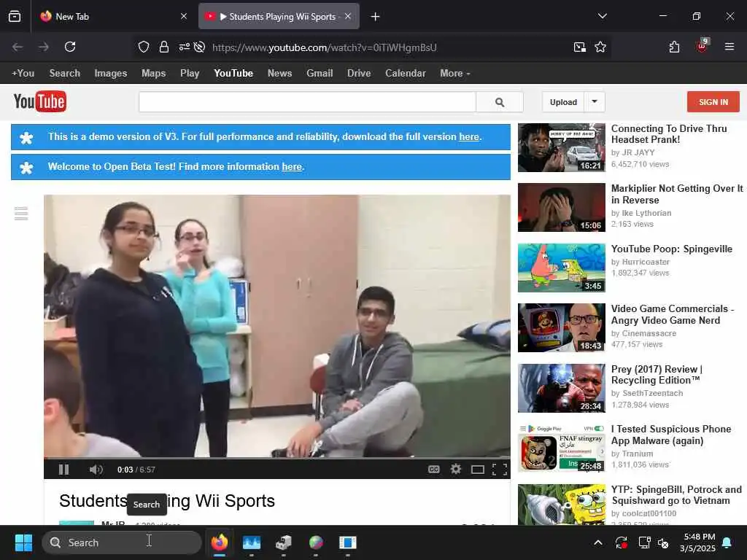Open uBlock Origin extension icon

click(x=703, y=46)
